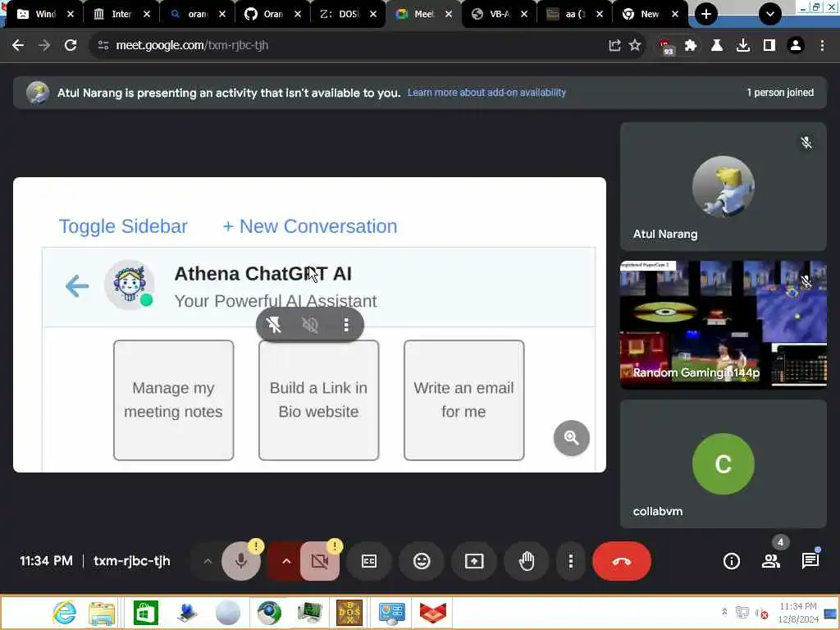
Task: Click the Athena ChatGPT AI avatar
Action: (130, 285)
